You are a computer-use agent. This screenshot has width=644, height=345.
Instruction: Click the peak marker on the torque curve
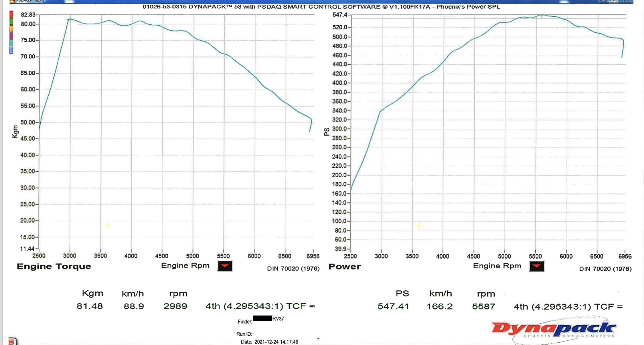coord(70,20)
